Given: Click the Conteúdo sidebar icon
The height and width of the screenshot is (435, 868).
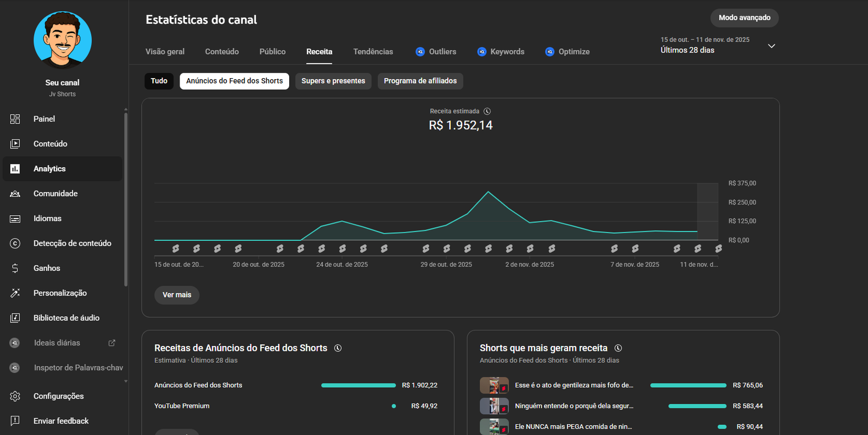Looking at the screenshot, I should tap(15, 144).
